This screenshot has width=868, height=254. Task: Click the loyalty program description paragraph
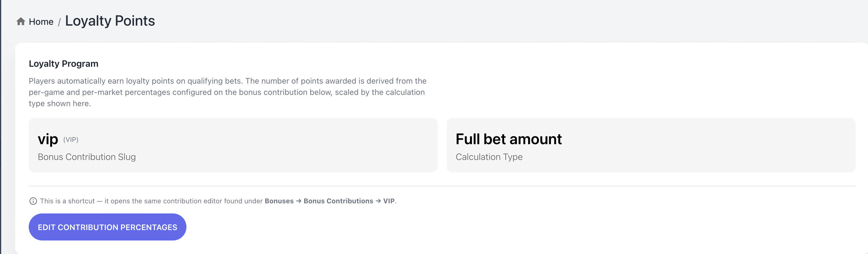228,92
